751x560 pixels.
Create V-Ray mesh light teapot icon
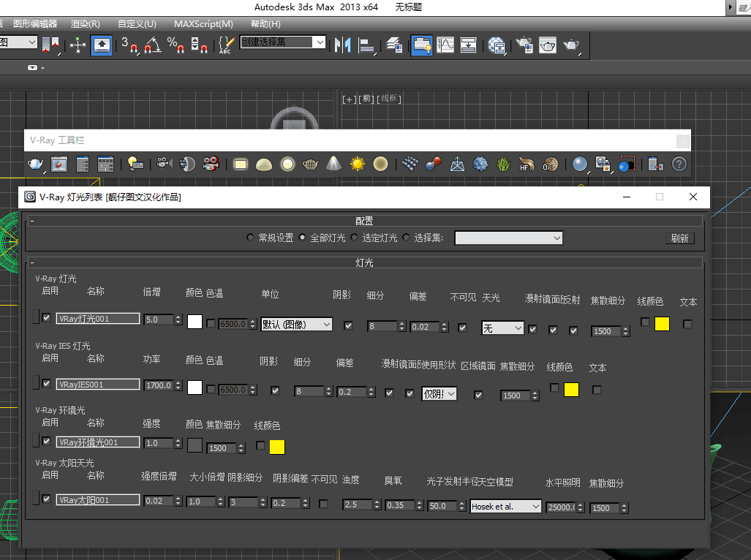[310, 164]
